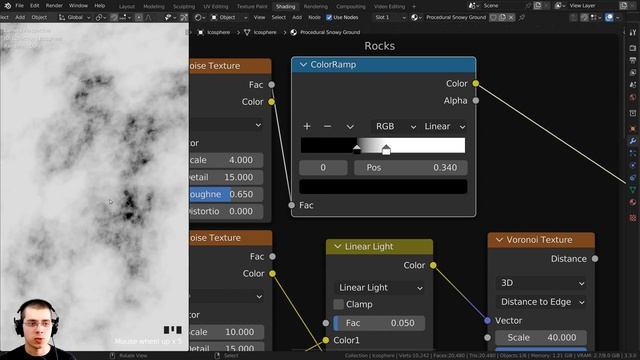Click the new view layer icon

coord(624,6)
